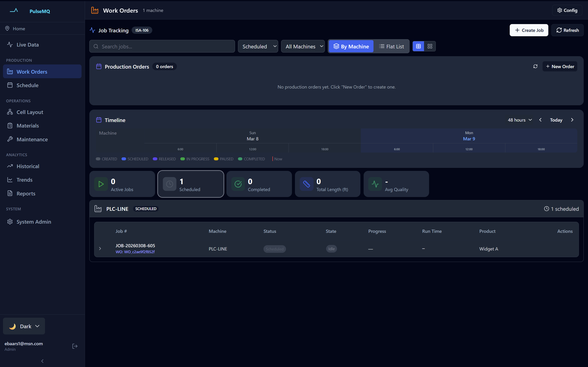Open the Scheduled status filter dropdown

258,46
